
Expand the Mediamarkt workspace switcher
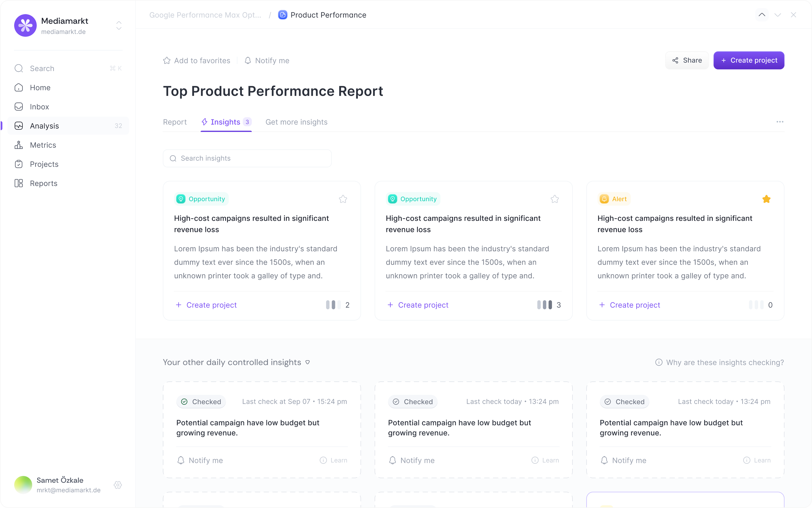click(119, 25)
